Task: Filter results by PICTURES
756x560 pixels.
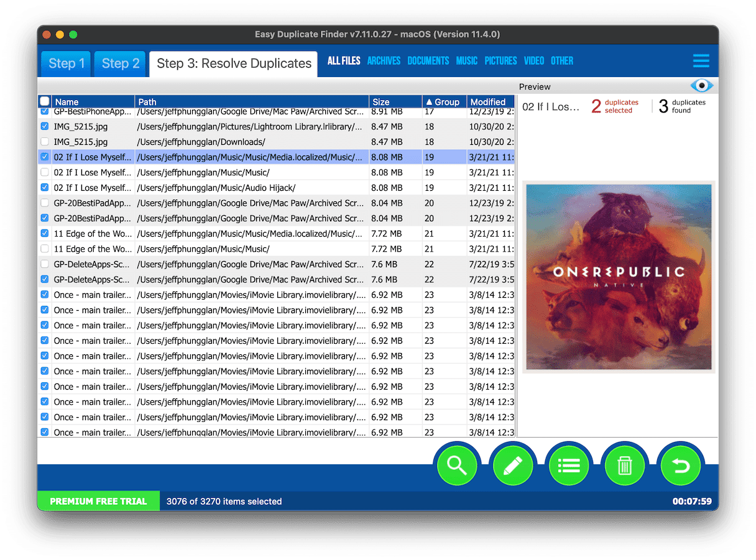Action: pyautogui.click(x=500, y=61)
